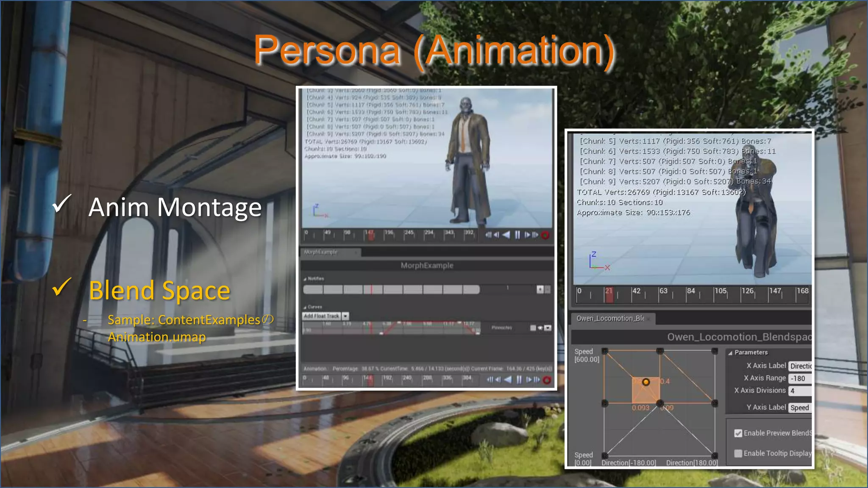
Task: Add a notify track with plus button
Action: pyautogui.click(x=540, y=289)
